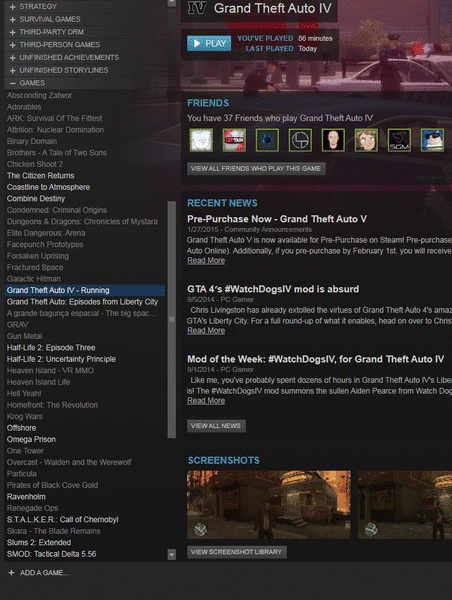Open Read More under WatchDogsIV mod is absurd
Screen dimensions: 452x600
206,331
